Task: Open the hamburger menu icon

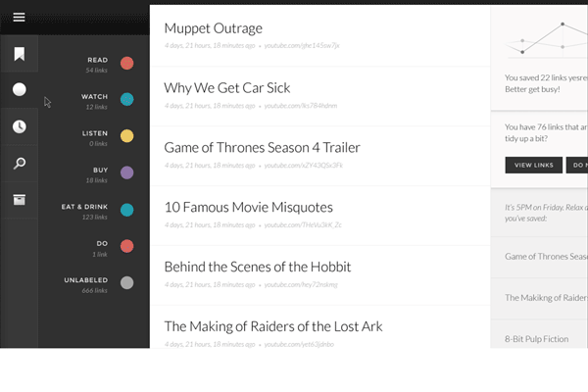Action: [x=19, y=17]
